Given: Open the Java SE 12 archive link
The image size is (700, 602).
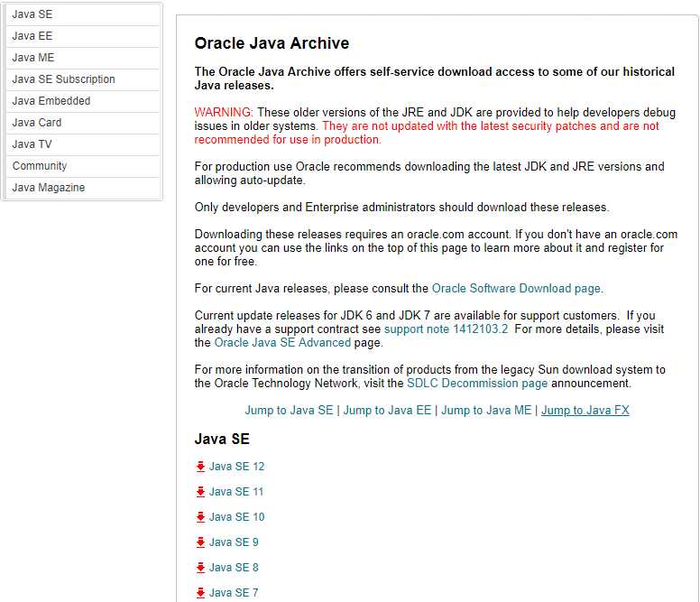Looking at the screenshot, I should 236,467.
